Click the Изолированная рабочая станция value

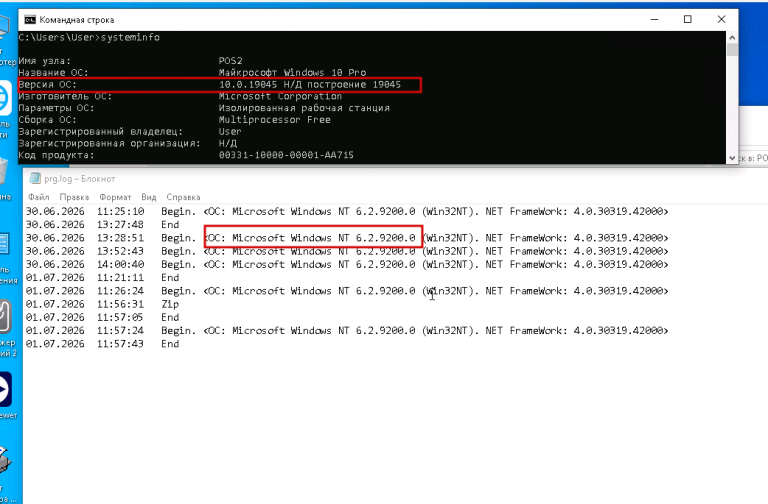coord(304,108)
